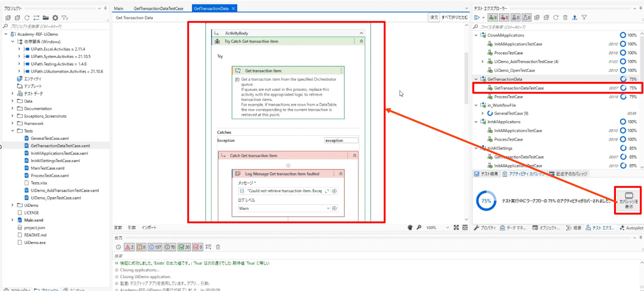Click the plus icon beside the message field
The width and height of the screenshot is (644, 291).
[334, 191]
